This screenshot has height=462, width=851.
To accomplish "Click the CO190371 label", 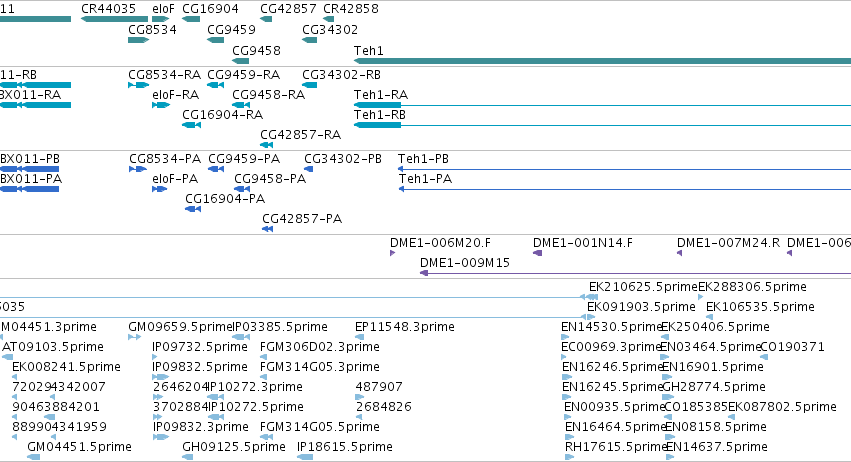I will click(x=792, y=347).
